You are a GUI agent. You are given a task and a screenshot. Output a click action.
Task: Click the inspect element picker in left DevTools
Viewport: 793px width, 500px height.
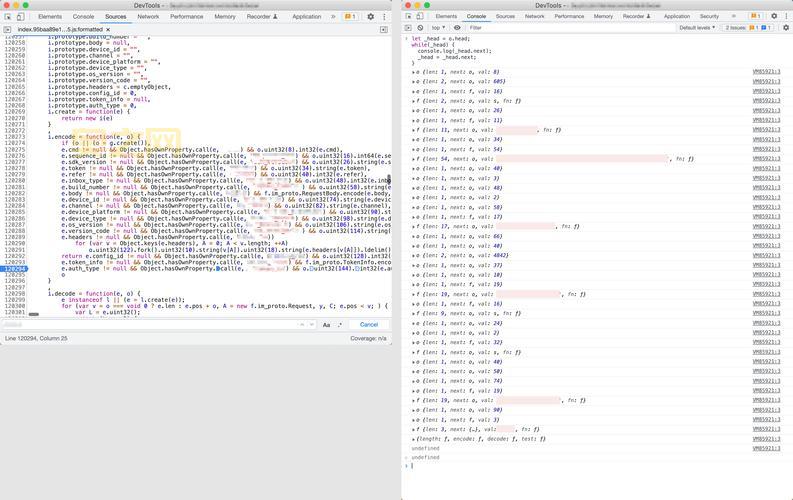8,17
